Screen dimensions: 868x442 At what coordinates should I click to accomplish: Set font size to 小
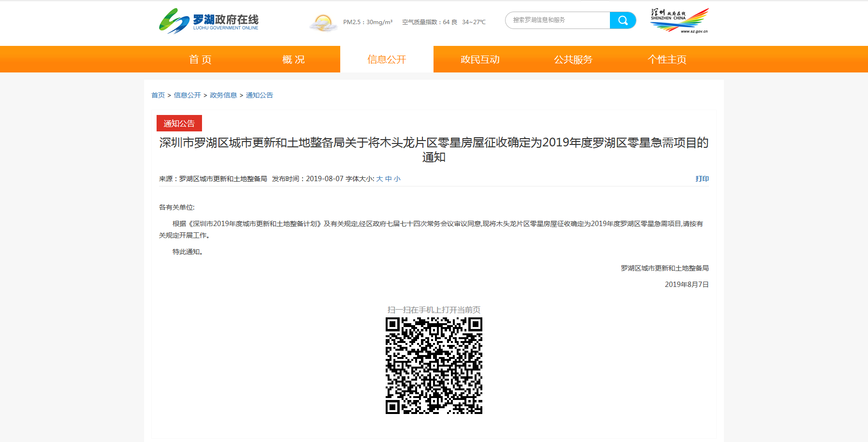[x=397, y=179]
